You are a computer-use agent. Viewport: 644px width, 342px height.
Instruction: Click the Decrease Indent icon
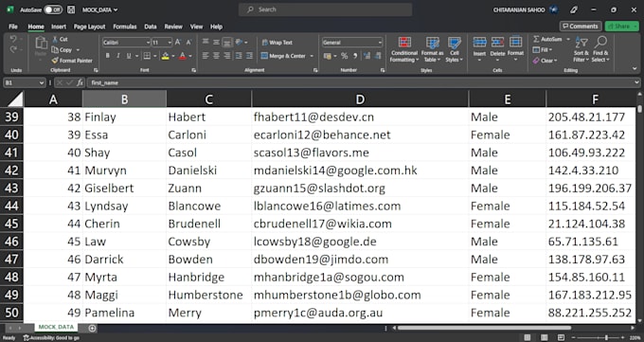tap(239, 56)
